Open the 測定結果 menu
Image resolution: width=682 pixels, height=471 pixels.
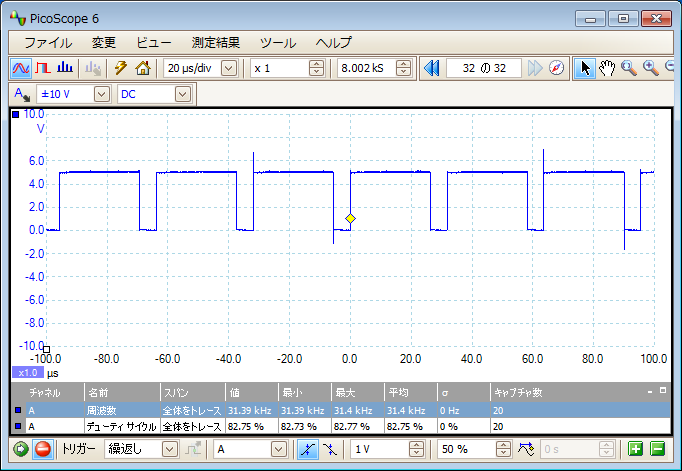(216, 43)
